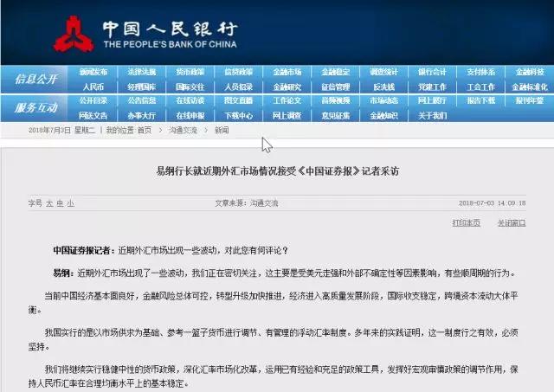Open 金融市场 in navigation bar
The image size is (554, 392).
[x=287, y=72]
